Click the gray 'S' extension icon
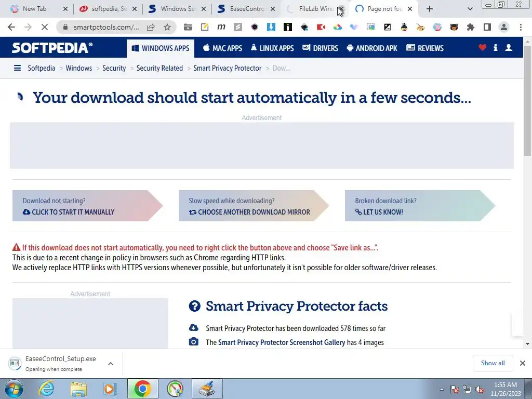The height and width of the screenshot is (399, 532). (238, 27)
